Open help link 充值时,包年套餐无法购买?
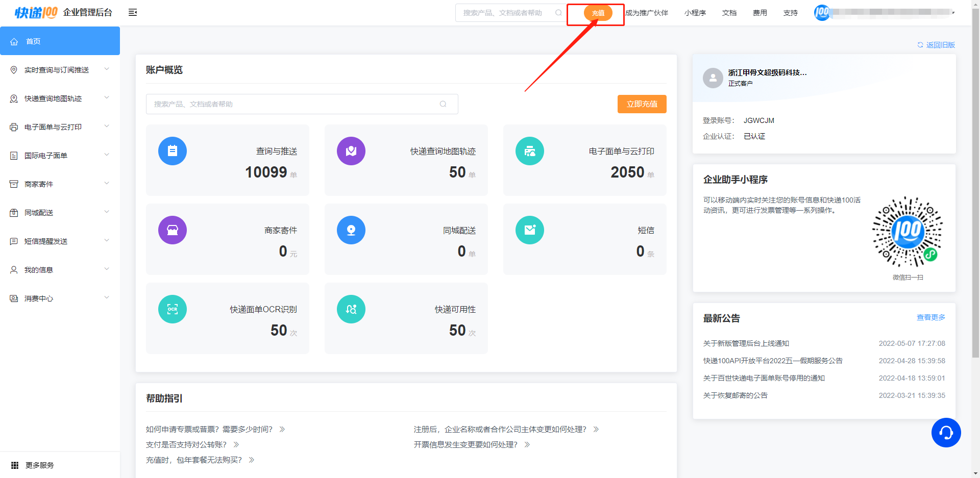980x478 pixels. (x=194, y=460)
